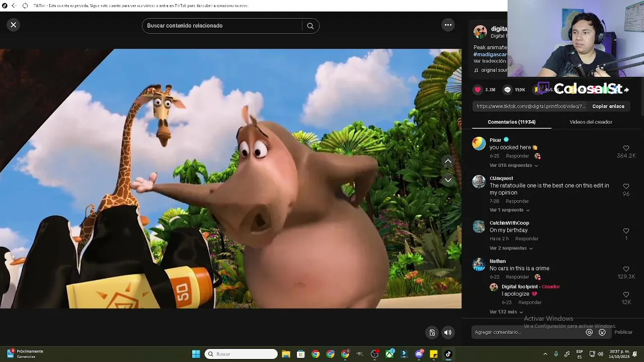Show hidden tray icons with the chevron
The image size is (644, 362).
(545, 354)
